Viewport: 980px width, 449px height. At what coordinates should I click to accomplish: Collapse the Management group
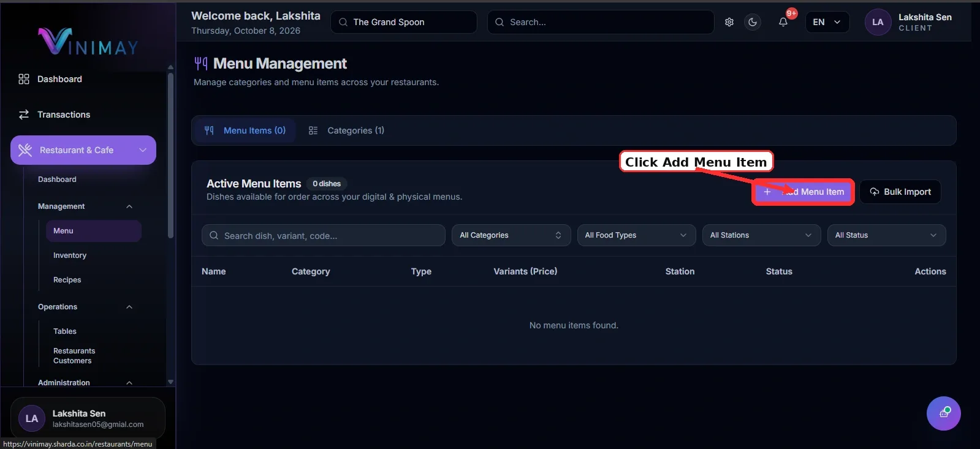coord(129,206)
